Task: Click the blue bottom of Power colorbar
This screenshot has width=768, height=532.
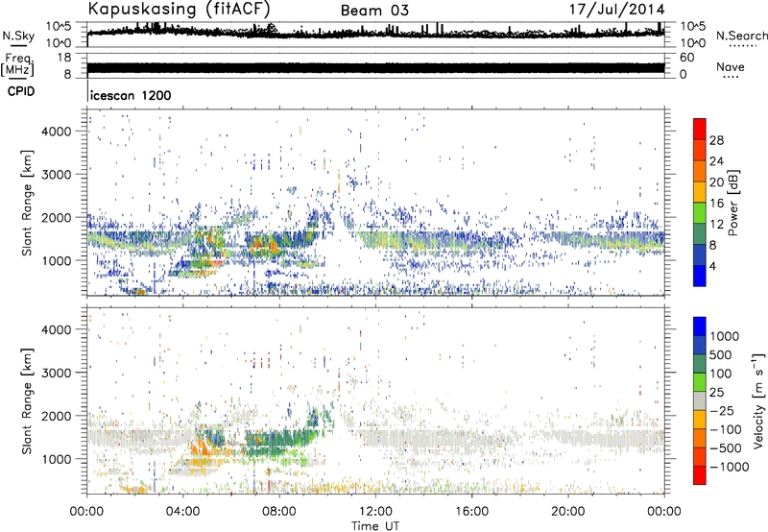Action: coord(700,277)
